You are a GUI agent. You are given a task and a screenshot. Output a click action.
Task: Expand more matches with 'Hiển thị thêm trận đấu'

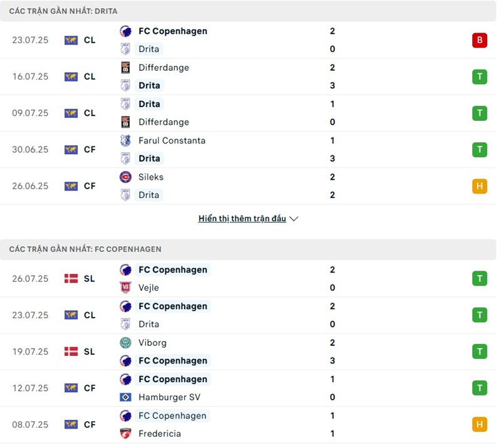(x=242, y=219)
